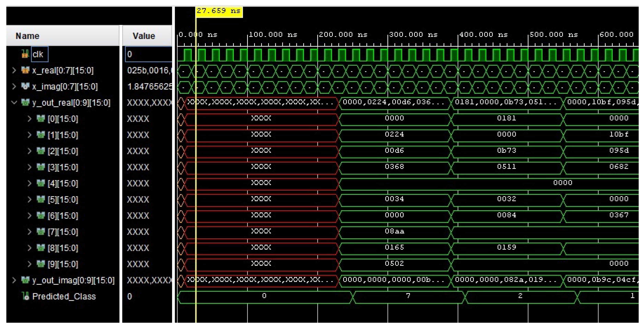This screenshot has height=327, width=644.
Task: Click the [0][15:0] sub-signal icon
Action: [40, 119]
